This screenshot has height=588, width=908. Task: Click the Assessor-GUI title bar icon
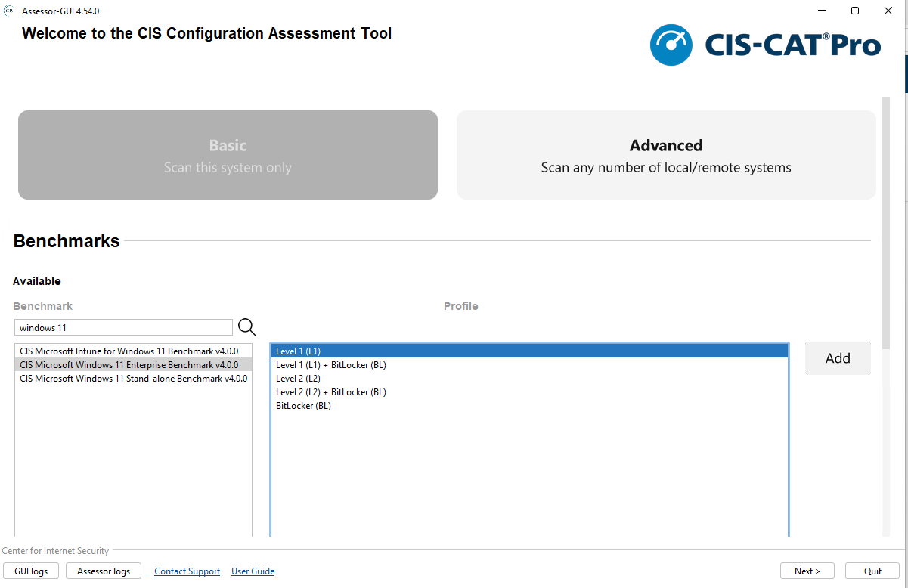9,11
